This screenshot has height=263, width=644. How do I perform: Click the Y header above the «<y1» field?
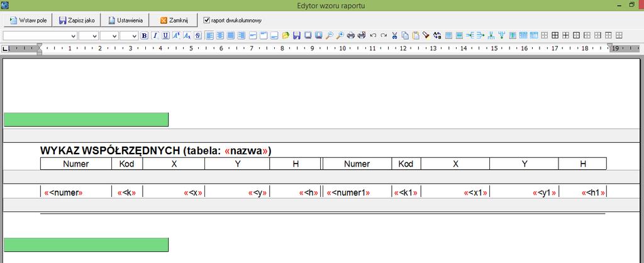pos(525,164)
